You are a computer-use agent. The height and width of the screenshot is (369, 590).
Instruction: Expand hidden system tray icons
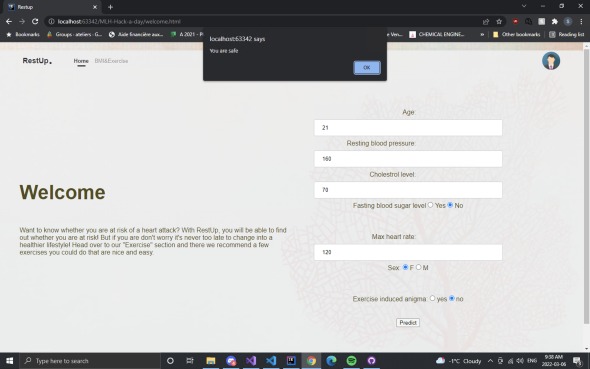click(490, 361)
